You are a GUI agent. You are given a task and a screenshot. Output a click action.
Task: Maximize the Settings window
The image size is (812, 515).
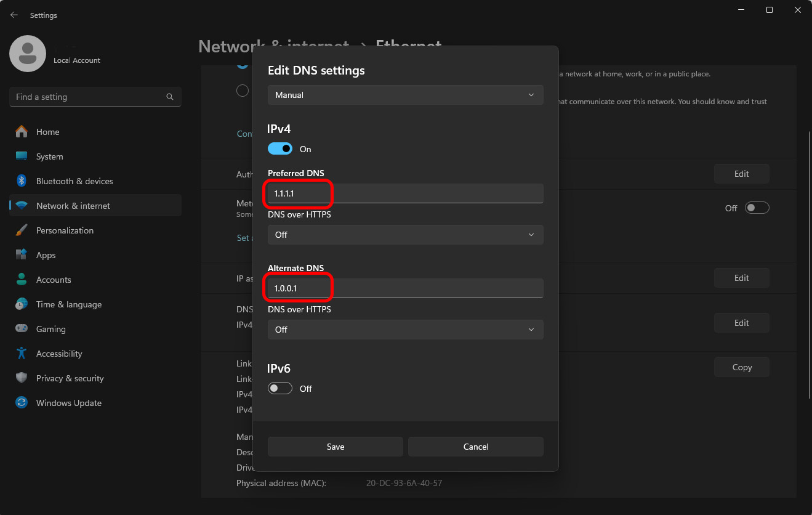(770, 10)
